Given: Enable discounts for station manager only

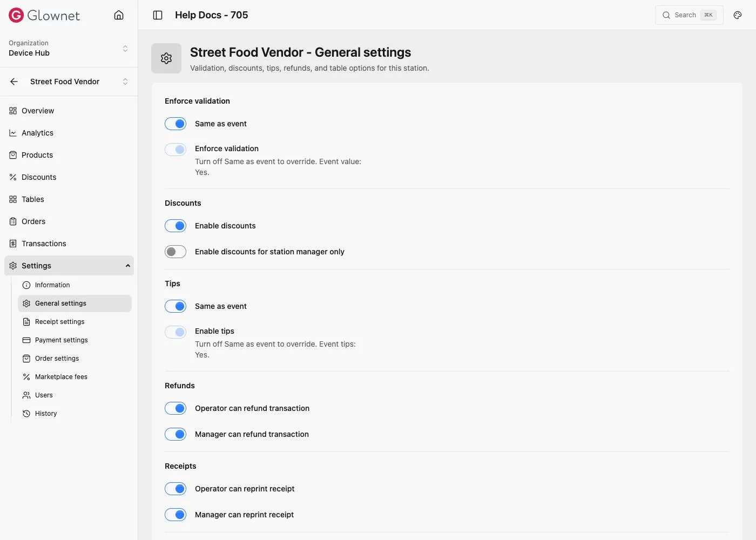Looking at the screenshot, I should pos(175,252).
